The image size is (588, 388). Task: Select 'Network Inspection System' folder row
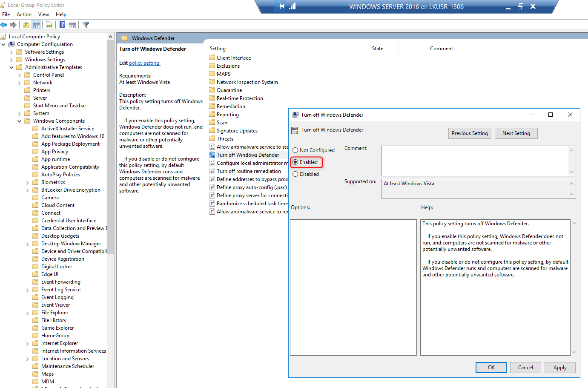point(247,82)
